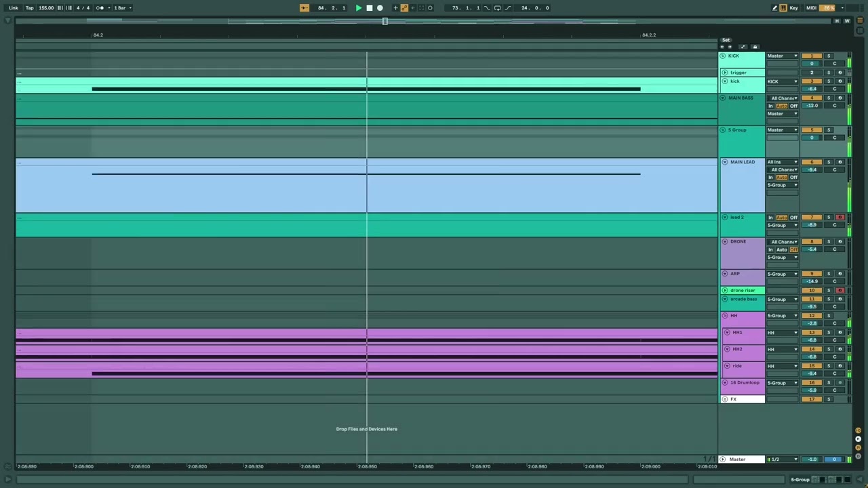Unfold the drone riser track
868x488 pixels.
(725, 291)
